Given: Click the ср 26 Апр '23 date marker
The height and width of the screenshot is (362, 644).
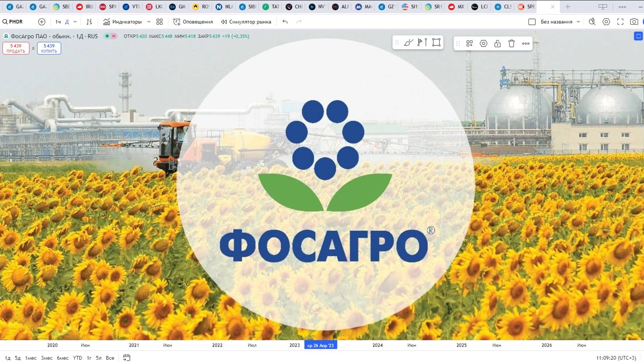Looking at the screenshot, I should 321,345.
